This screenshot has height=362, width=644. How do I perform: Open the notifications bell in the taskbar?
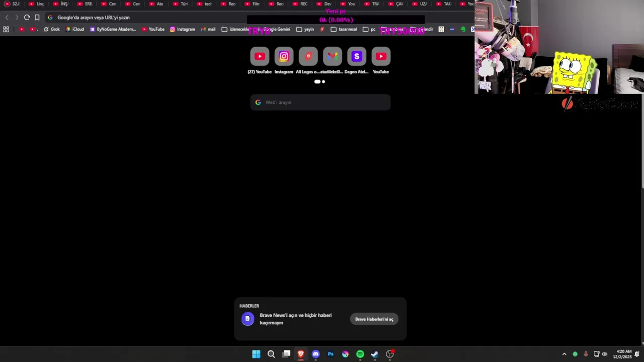pos(637,354)
